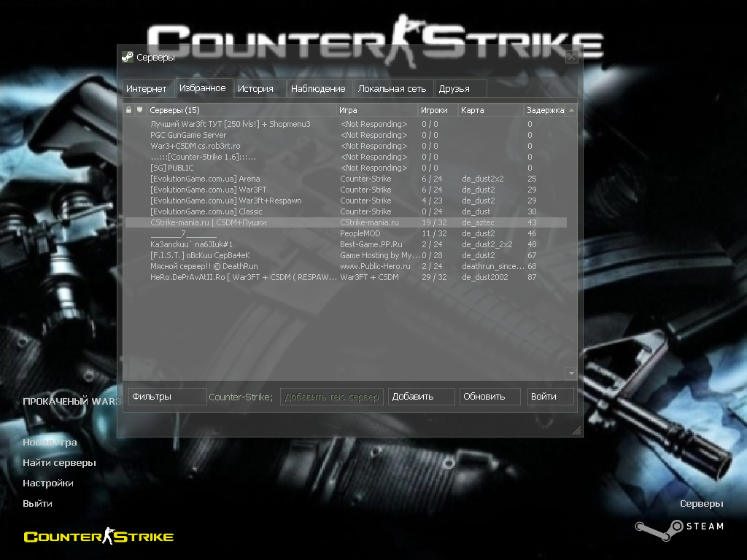747x560 pixels.
Task: Click Новая игра in main menu
Action: [50, 443]
